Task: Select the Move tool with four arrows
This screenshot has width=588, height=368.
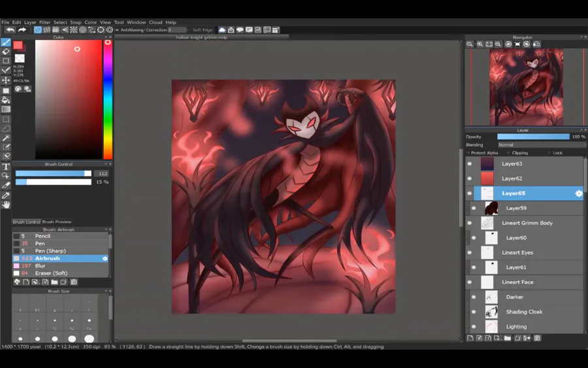Action: [6, 80]
